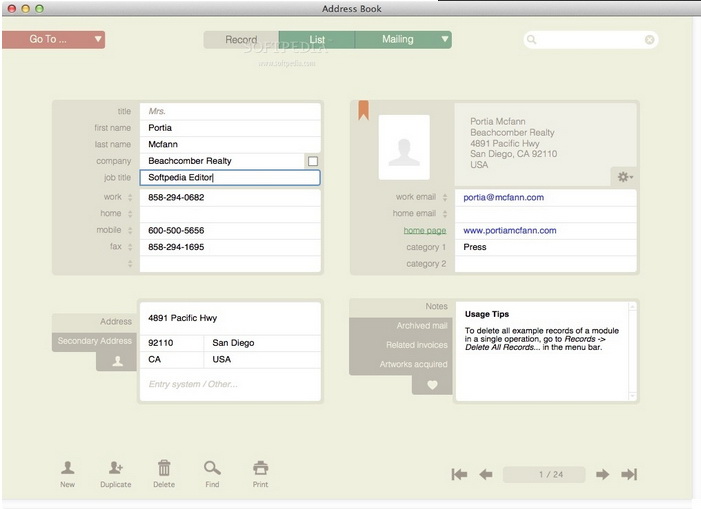Open the Related invoices tab

click(401, 345)
